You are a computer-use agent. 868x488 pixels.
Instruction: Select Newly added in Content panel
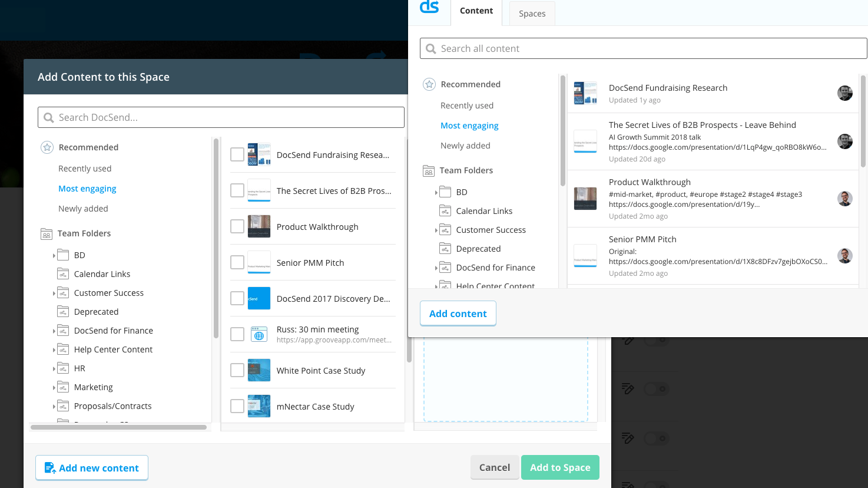tap(465, 146)
